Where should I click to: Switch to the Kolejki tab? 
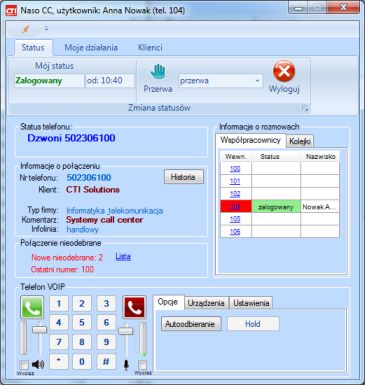point(300,141)
